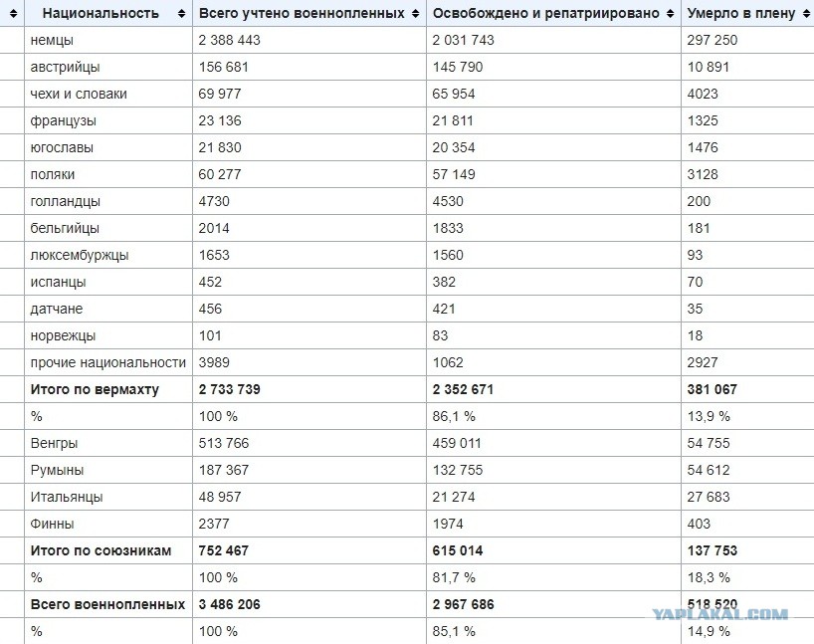
Task: Click sort arrows in Национальность column header
Action: click(x=180, y=14)
